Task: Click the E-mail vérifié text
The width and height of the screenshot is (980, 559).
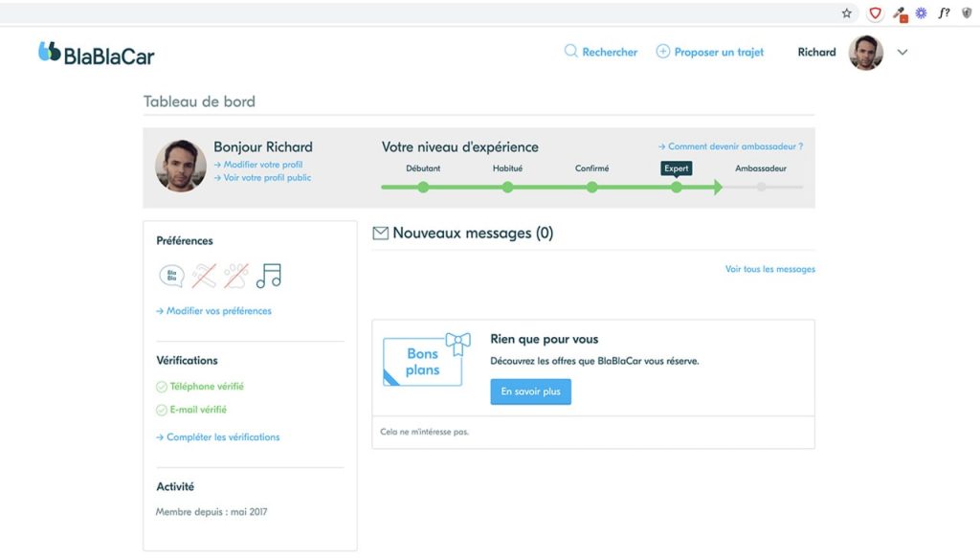Action: click(198, 410)
